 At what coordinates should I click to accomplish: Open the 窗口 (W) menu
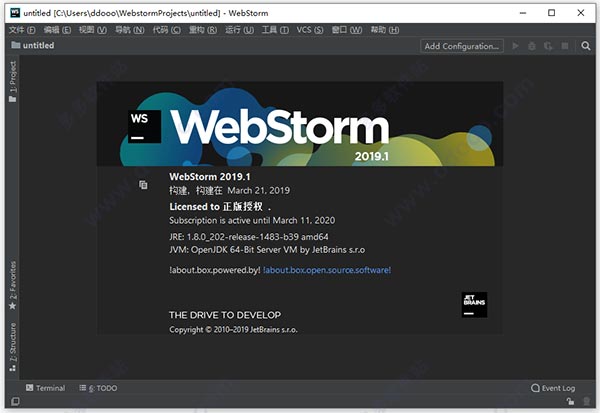coord(347,30)
